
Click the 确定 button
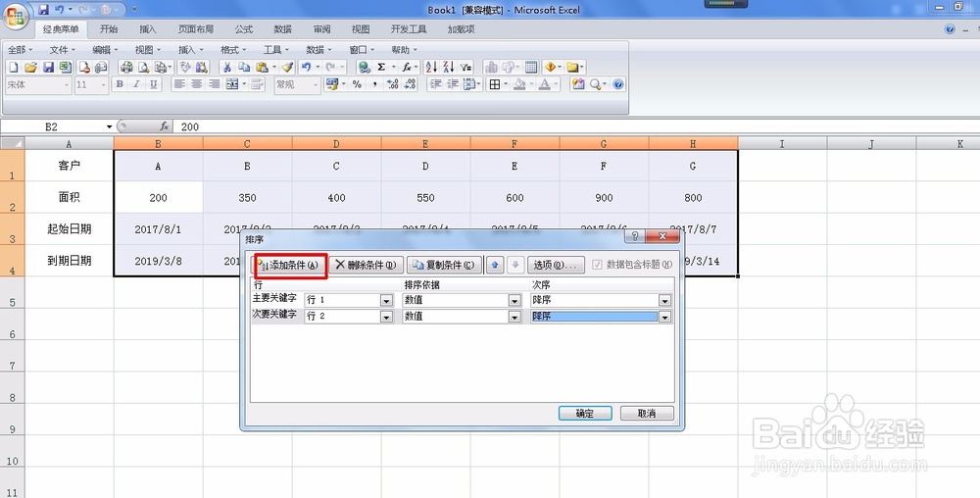click(585, 414)
